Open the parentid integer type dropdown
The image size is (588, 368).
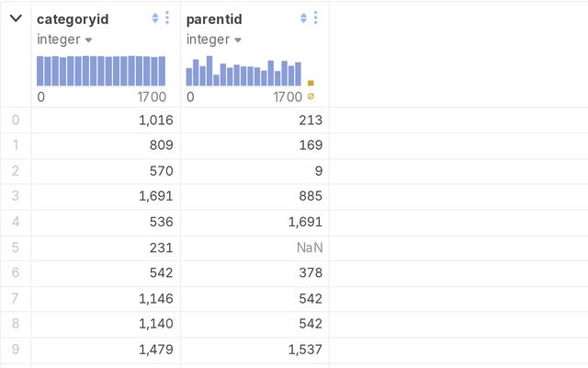[x=237, y=40]
